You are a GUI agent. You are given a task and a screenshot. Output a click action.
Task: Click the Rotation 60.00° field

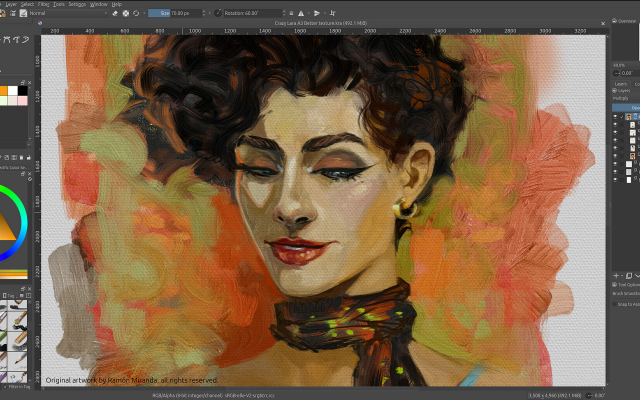coord(252,13)
